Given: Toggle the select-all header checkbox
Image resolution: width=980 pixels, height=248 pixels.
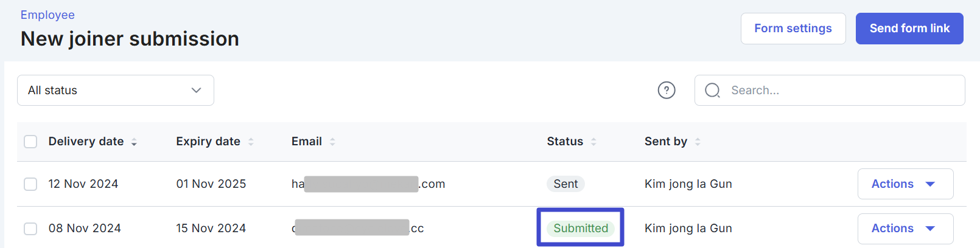Looking at the screenshot, I should [x=30, y=142].
